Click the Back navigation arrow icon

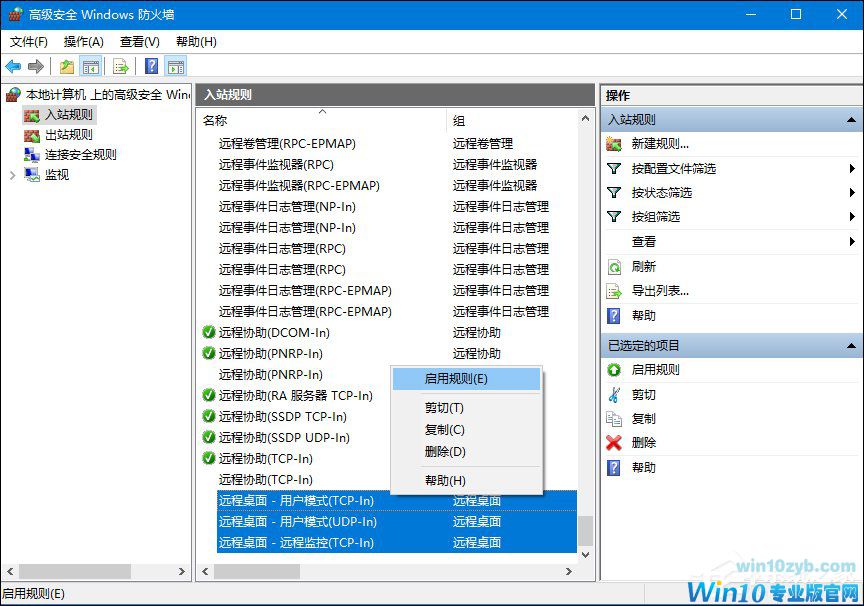coord(12,66)
